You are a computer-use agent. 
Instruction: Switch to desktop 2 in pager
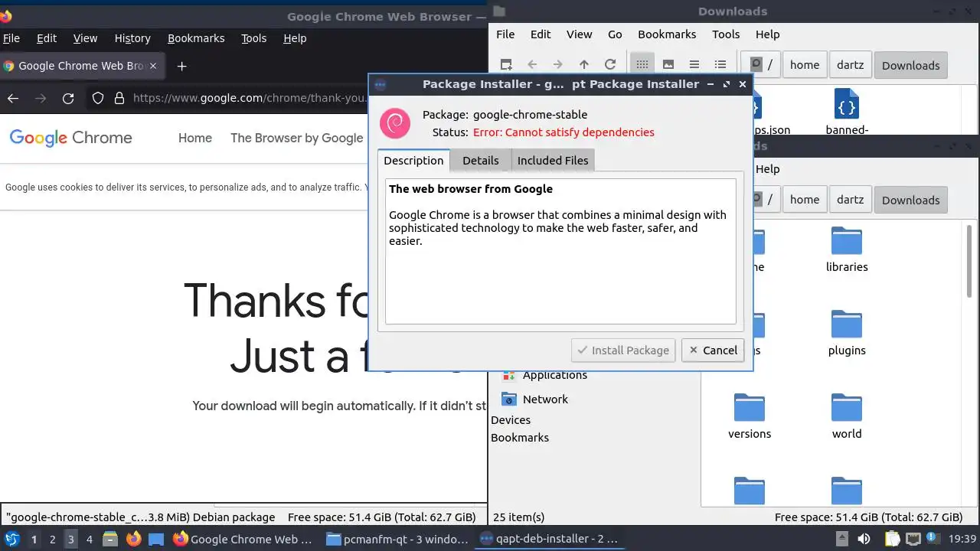coord(52,539)
